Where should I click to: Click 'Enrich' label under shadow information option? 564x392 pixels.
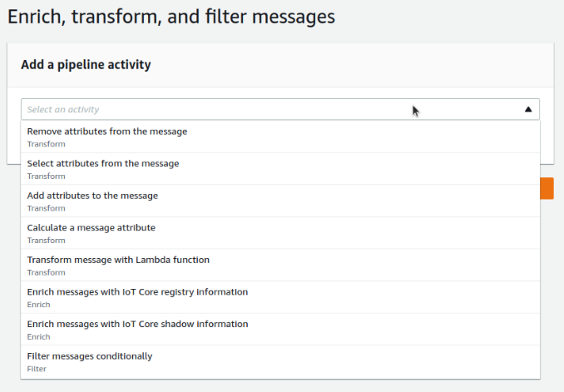38,337
